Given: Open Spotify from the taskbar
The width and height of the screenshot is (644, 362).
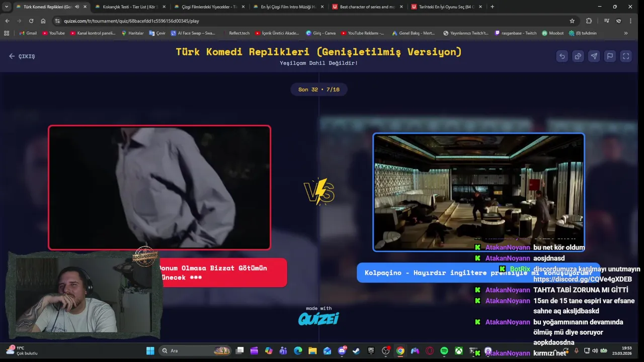Looking at the screenshot, I should coord(444,350).
